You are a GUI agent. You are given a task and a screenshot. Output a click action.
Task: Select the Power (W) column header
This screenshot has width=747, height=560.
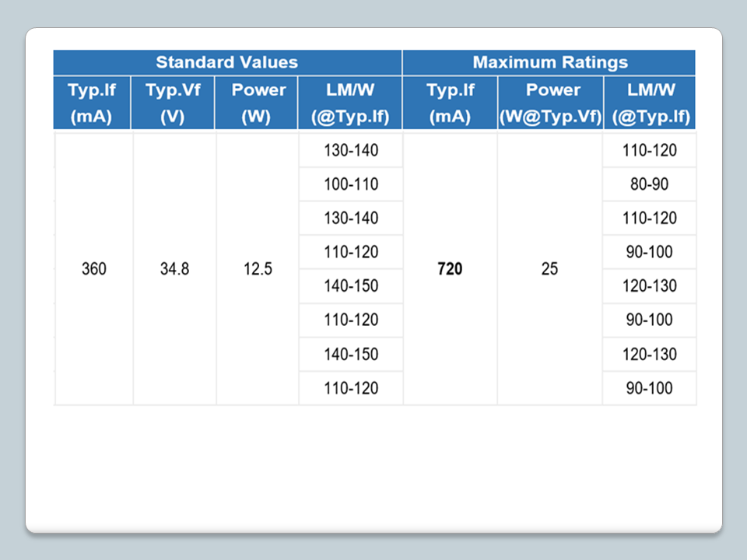[x=258, y=103]
